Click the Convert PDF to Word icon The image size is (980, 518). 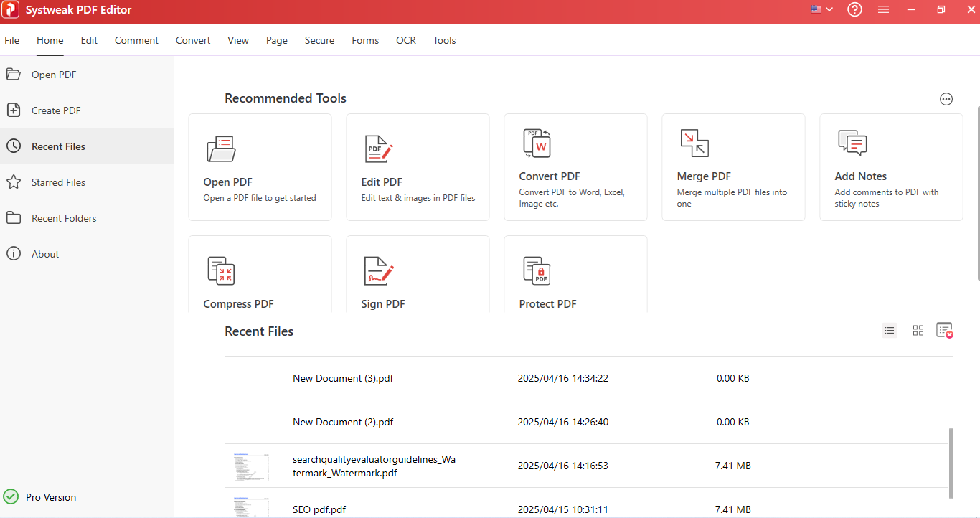pyautogui.click(x=537, y=143)
